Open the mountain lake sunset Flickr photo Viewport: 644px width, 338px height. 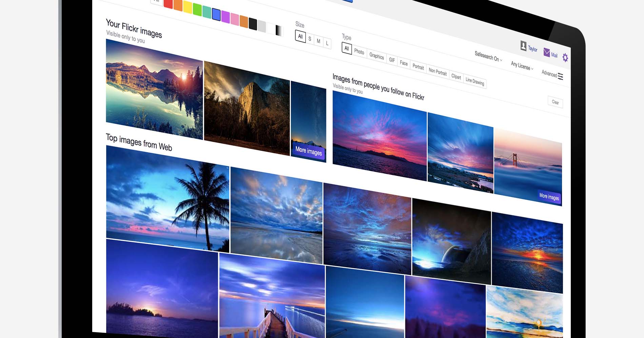point(154,89)
